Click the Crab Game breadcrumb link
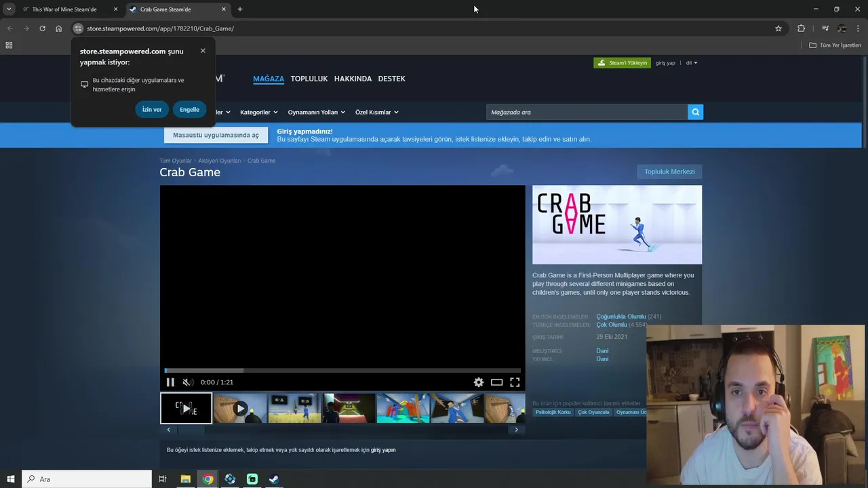Image resolution: width=868 pixels, height=488 pixels. (x=261, y=161)
